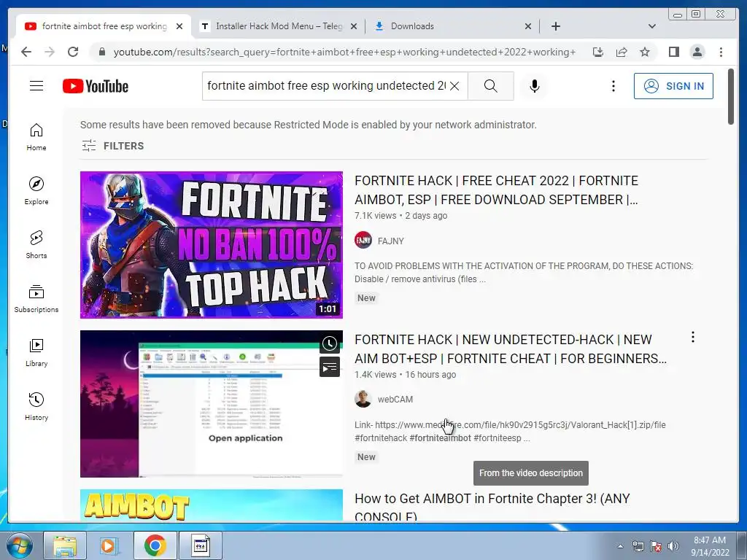The width and height of the screenshot is (747, 560).
Task: Open the AIMBOT video thumbnail
Action: 211,505
